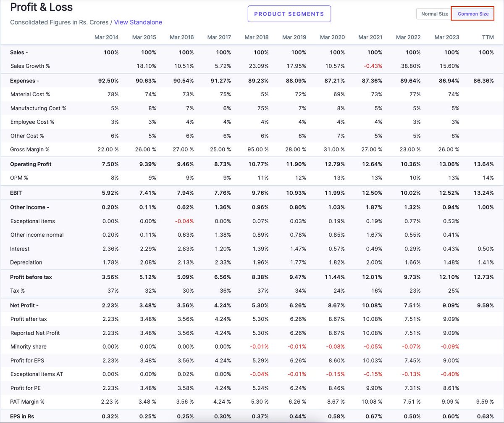The width and height of the screenshot is (504, 423).
Task: Open the Product Segments view
Action: click(289, 14)
